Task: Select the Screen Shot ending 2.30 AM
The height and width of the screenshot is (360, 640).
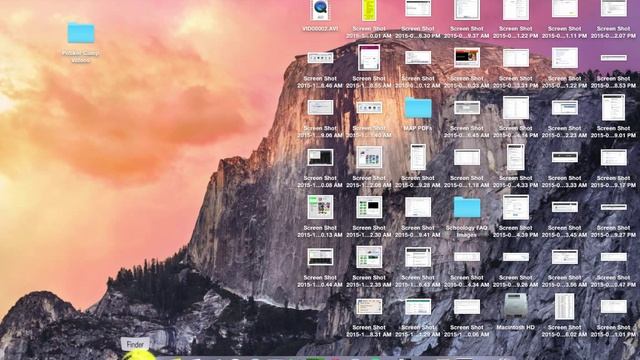Action: click(x=369, y=207)
